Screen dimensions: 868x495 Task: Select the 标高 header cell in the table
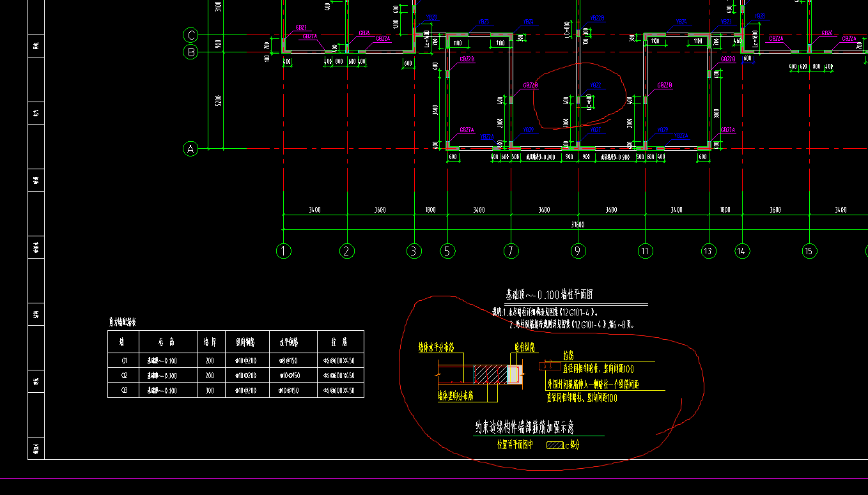click(167, 342)
